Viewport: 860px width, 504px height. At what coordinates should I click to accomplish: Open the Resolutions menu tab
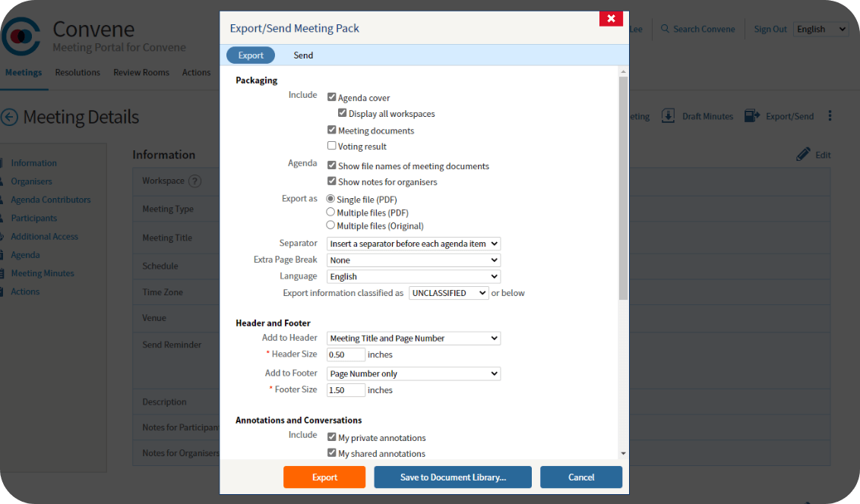pyautogui.click(x=77, y=73)
